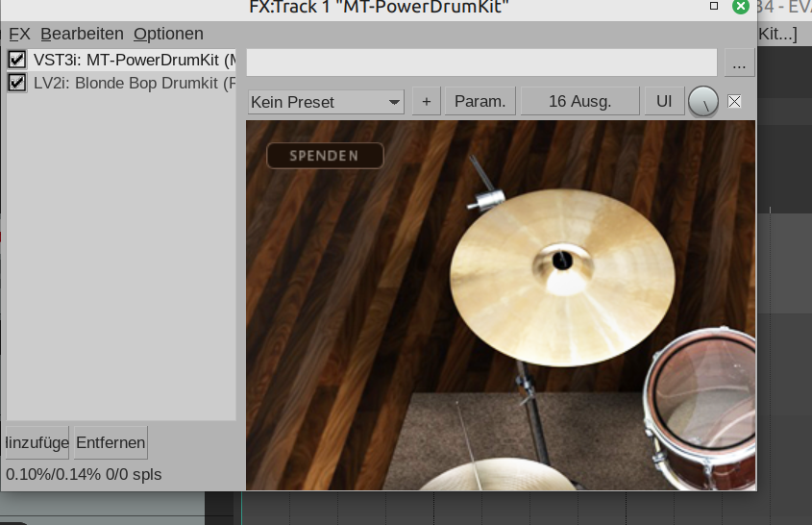Image resolution: width=812 pixels, height=525 pixels.
Task: Maximize the FX window
Action: pyautogui.click(x=714, y=6)
